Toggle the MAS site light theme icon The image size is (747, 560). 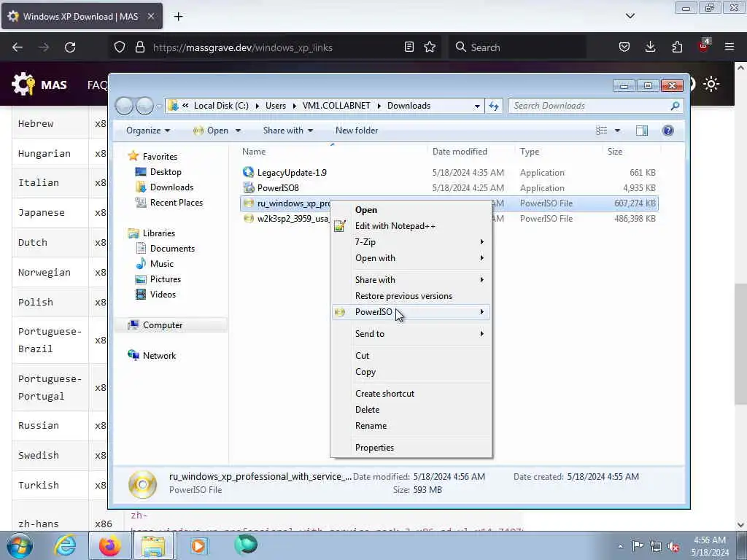tap(711, 85)
